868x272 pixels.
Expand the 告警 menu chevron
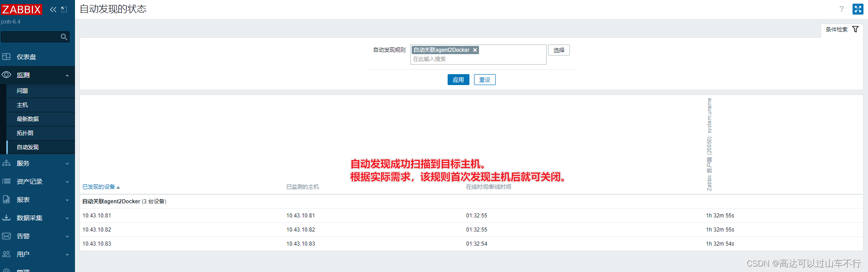pos(67,237)
